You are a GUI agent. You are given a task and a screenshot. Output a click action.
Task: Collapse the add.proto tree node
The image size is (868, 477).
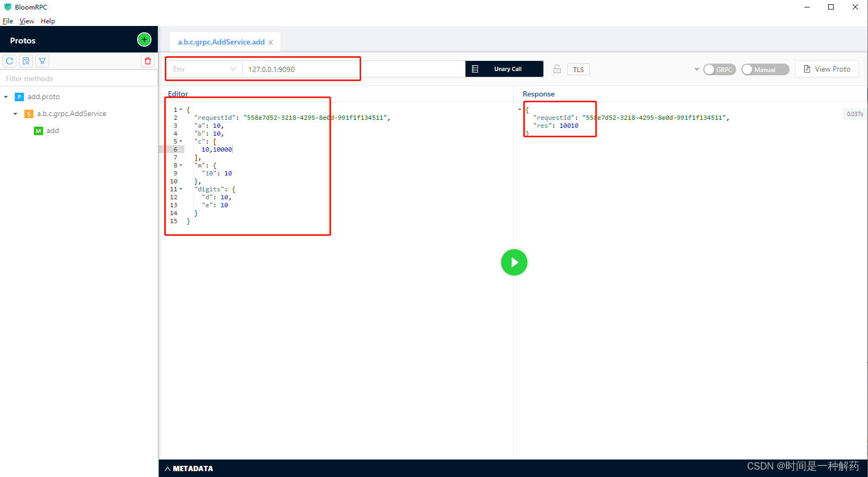[5, 96]
